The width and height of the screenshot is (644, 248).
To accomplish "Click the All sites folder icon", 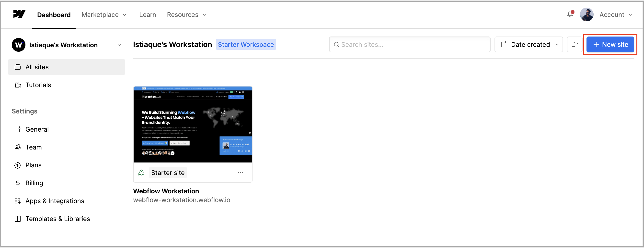I will tap(18, 67).
